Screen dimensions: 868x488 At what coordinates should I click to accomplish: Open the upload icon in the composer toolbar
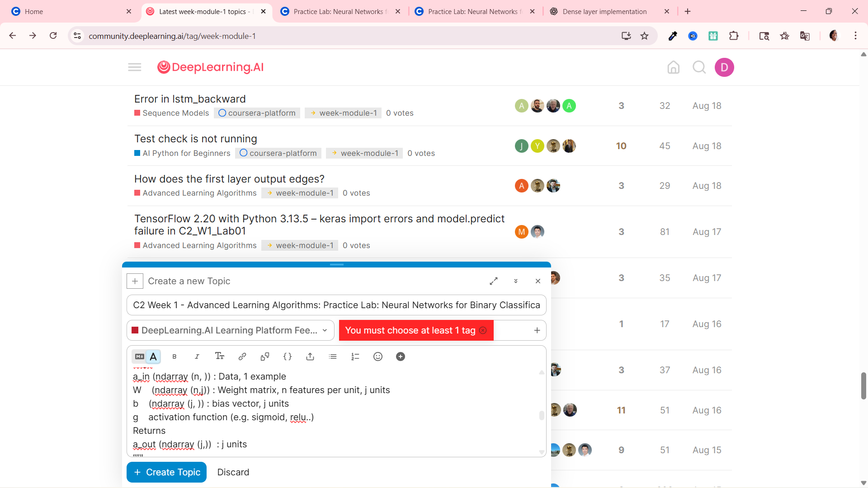[310, 357]
